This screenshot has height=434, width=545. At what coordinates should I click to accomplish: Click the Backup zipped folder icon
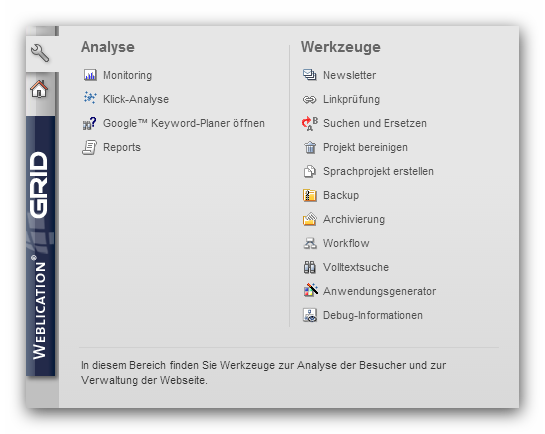click(310, 195)
